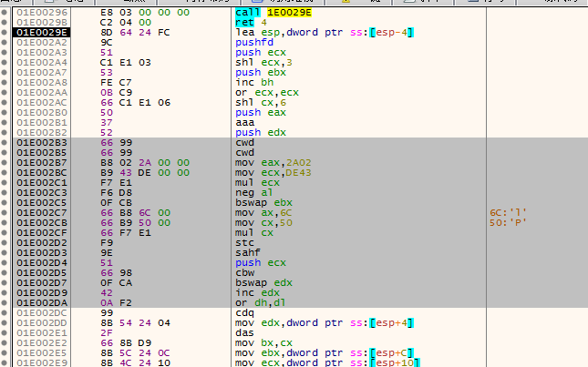Click the 'aaa' instruction
The width and height of the screenshot is (588, 367).
(x=245, y=122)
